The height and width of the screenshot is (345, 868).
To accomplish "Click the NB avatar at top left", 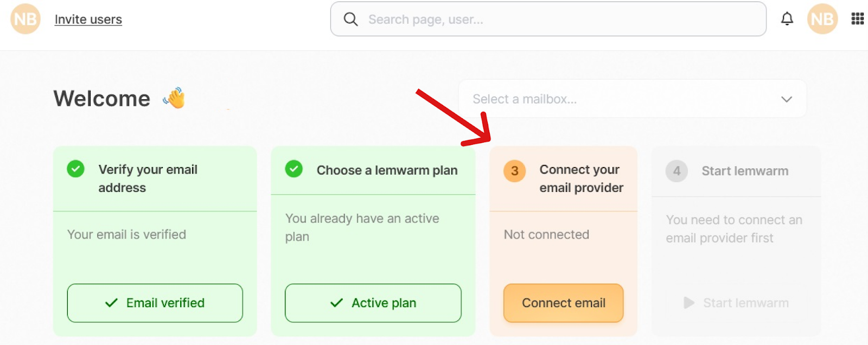I will (x=25, y=19).
